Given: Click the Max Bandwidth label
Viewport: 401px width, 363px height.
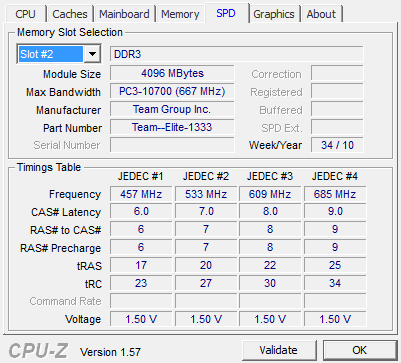Looking at the screenshot, I should [63, 92].
